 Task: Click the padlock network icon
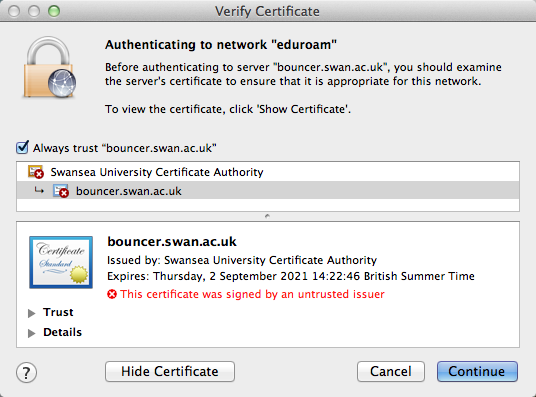pyautogui.click(x=50, y=68)
